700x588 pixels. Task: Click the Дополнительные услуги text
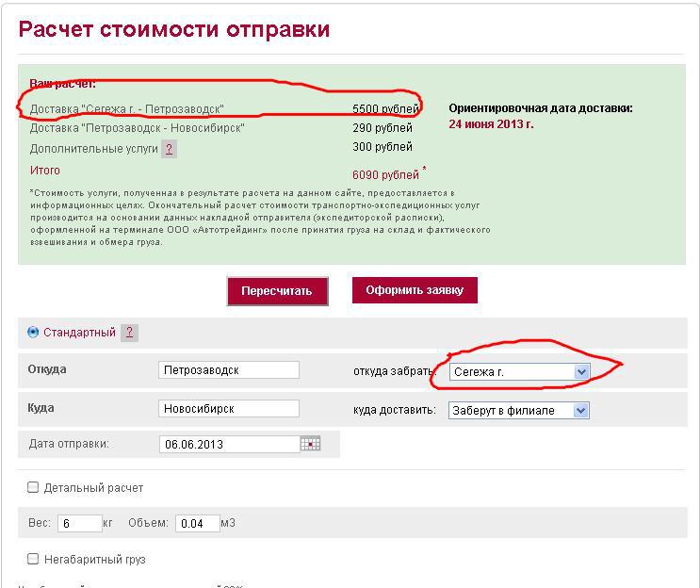pos(92,149)
